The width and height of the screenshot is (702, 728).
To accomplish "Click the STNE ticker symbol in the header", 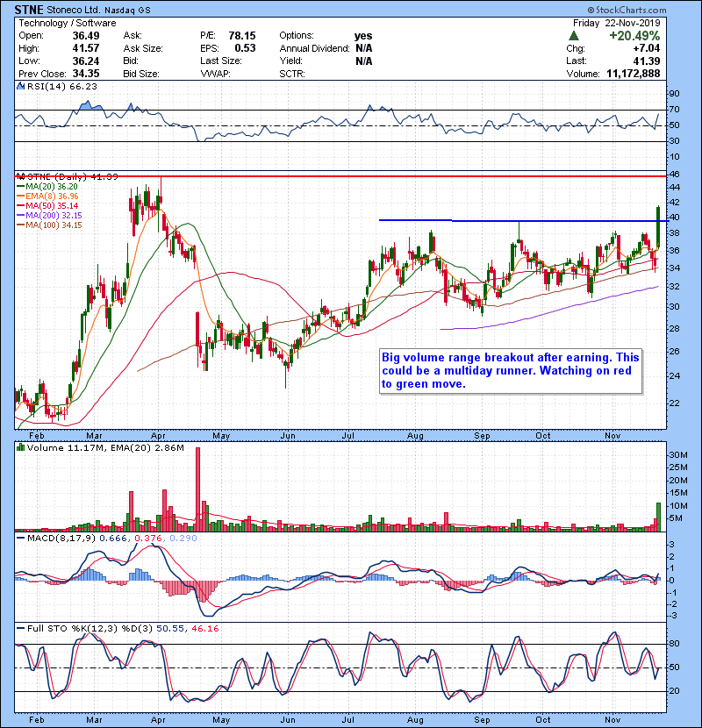I will pyautogui.click(x=29, y=10).
